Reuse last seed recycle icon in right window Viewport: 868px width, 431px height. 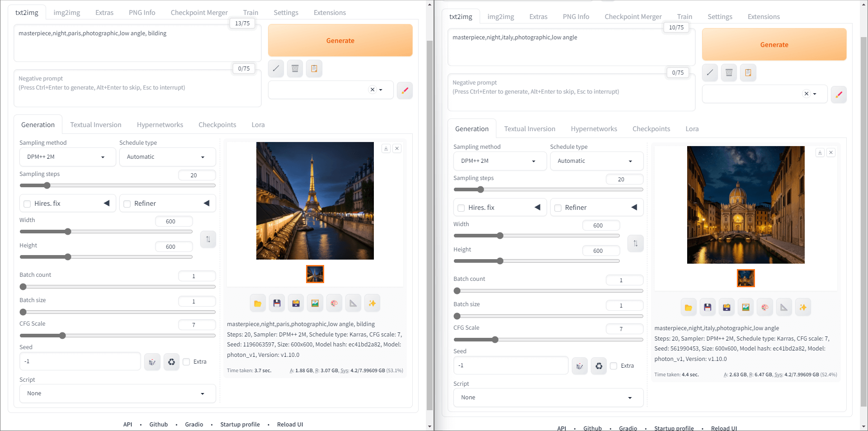(599, 366)
